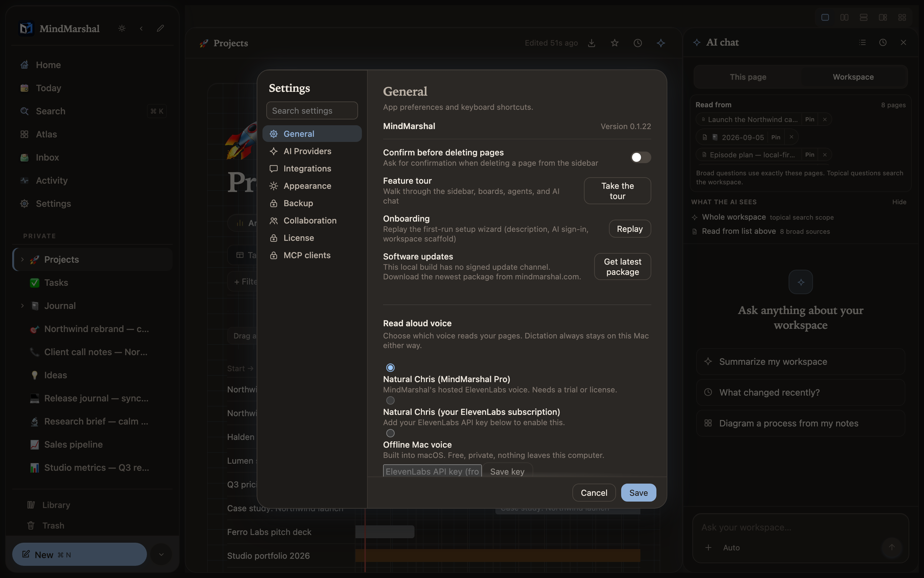Hide the What the AI sees section
This screenshot has width=924, height=578.
pyautogui.click(x=899, y=202)
